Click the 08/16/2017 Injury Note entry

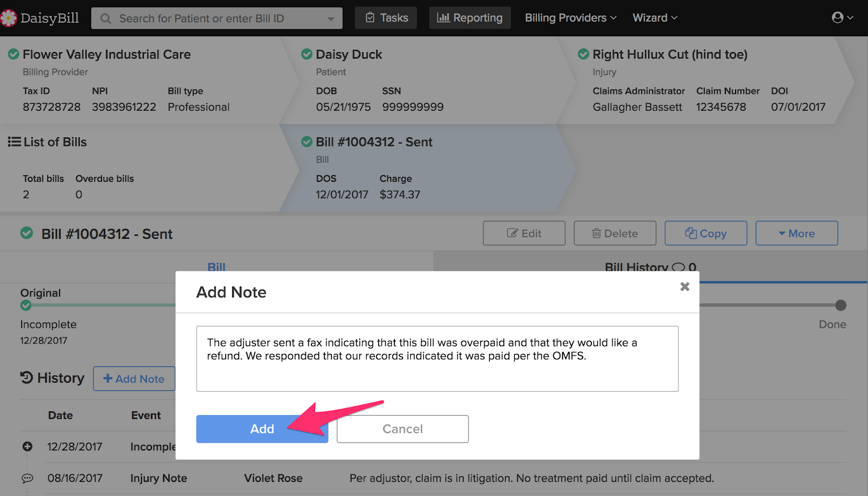pos(158,478)
